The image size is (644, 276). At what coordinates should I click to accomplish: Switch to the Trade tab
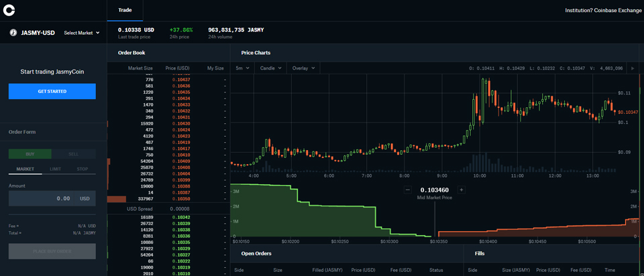pos(125,10)
